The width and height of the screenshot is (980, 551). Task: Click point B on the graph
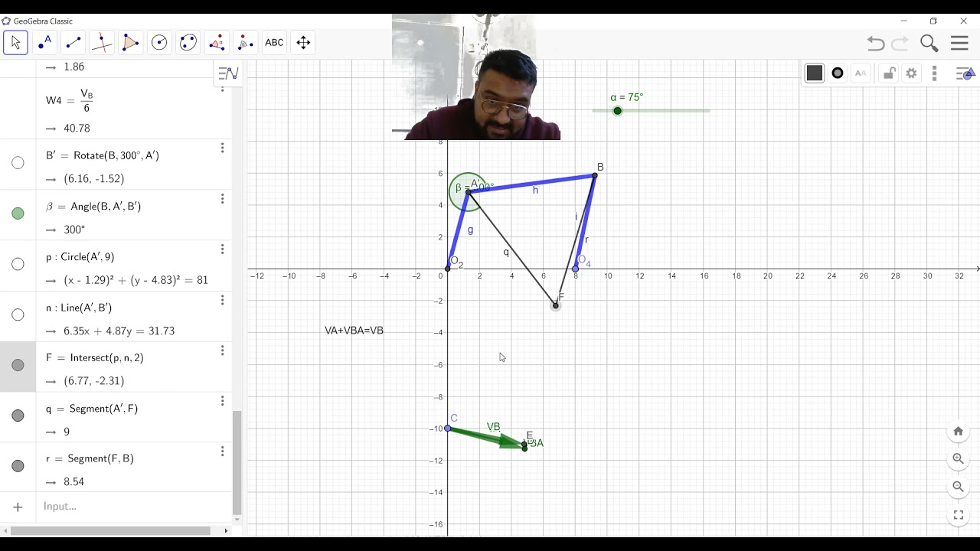595,176
